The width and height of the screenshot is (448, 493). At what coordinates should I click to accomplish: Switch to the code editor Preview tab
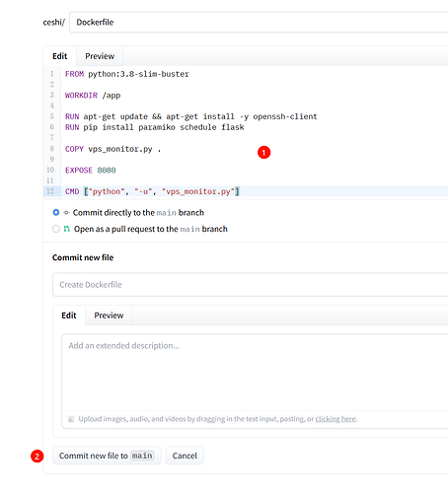pos(100,56)
